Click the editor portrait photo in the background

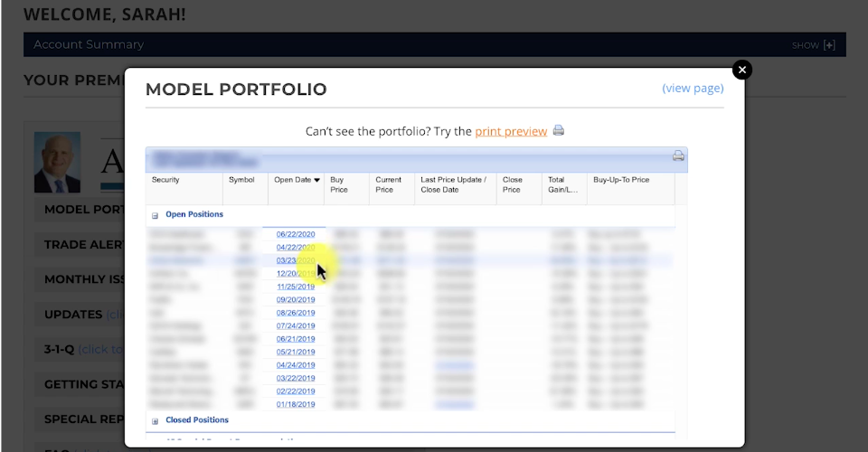(57, 162)
